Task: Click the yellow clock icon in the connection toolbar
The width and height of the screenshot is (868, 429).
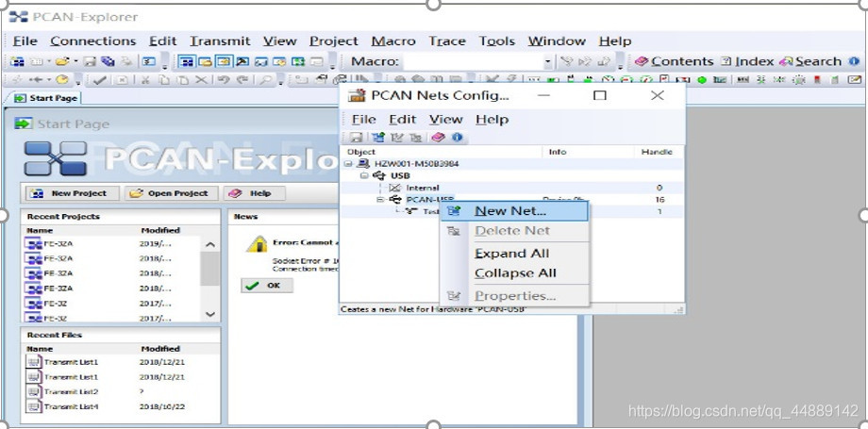Action: 62,80
